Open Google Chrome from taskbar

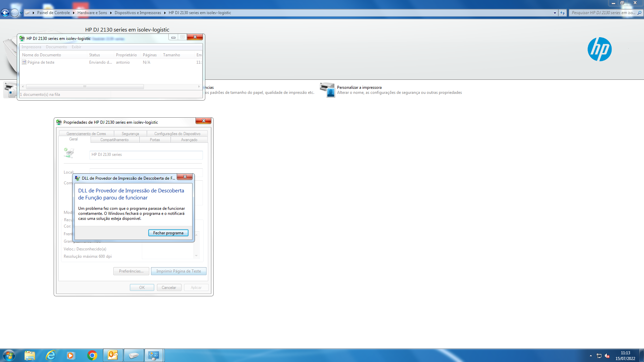coord(92,355)
